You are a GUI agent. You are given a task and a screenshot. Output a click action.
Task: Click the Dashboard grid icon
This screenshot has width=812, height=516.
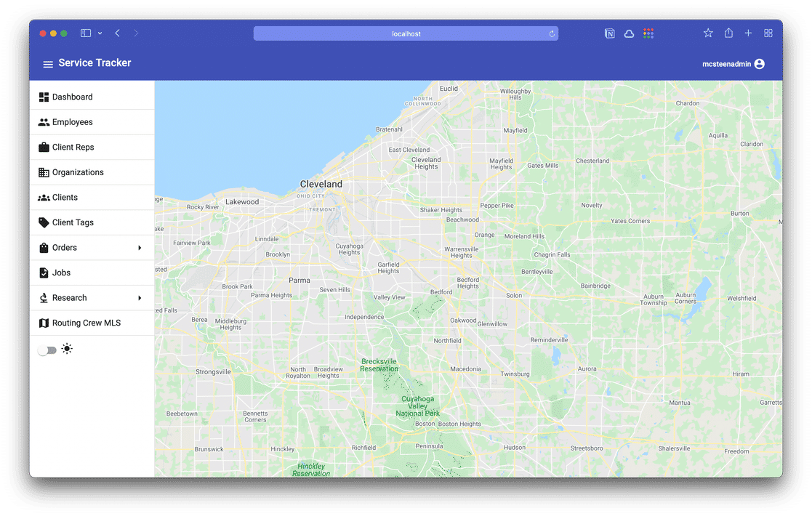coord(44,97)
